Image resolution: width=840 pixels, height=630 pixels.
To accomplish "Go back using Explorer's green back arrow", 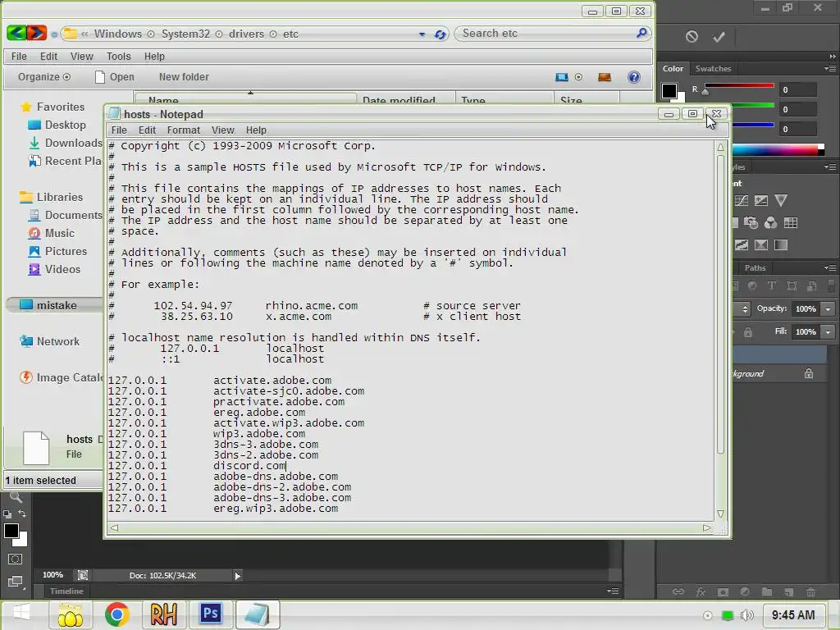I will [16, 33].
